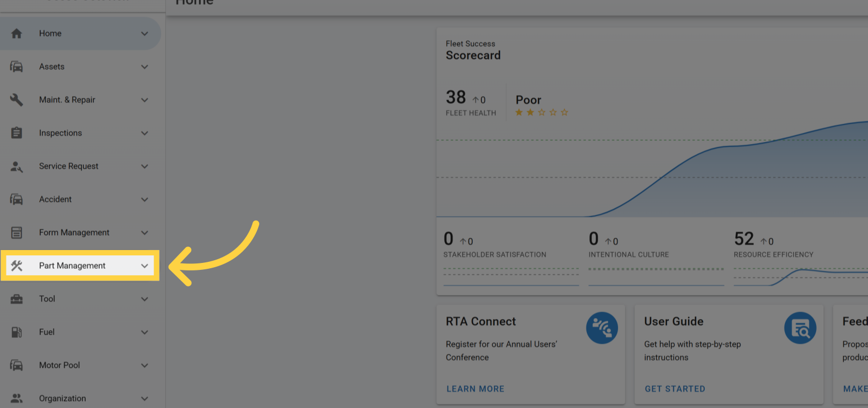
Task: Click the GET STARTED link
Action: tap(675, 389)
